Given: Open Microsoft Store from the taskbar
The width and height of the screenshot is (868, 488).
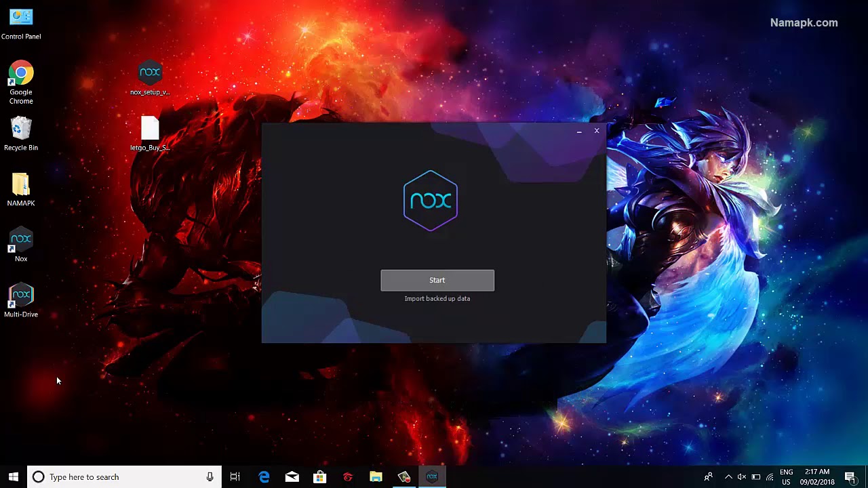Looking at the screenshot, I should (x=320, y=477).
